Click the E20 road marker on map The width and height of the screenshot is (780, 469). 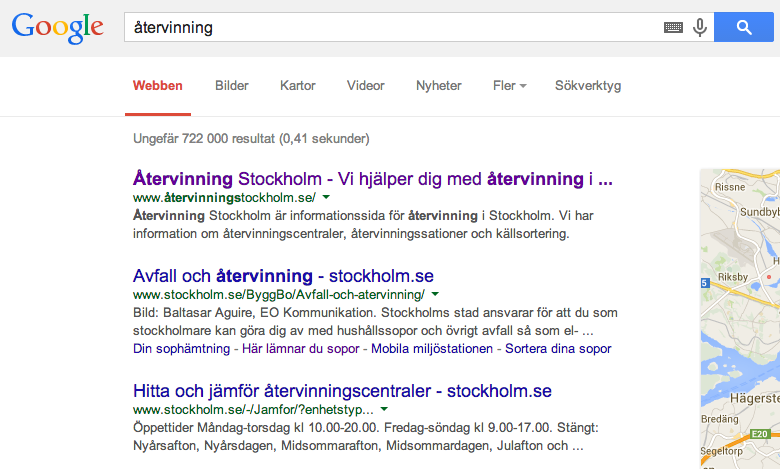(x=760, y=434)
